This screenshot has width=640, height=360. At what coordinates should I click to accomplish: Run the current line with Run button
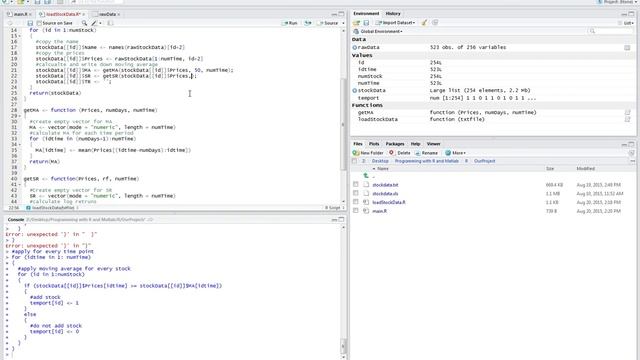click(x=290, y=23)
